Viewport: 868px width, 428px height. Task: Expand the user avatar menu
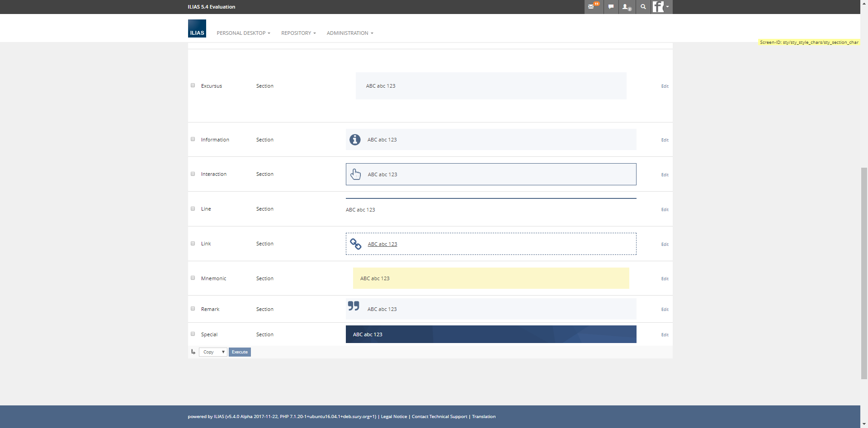click(661, 7)
